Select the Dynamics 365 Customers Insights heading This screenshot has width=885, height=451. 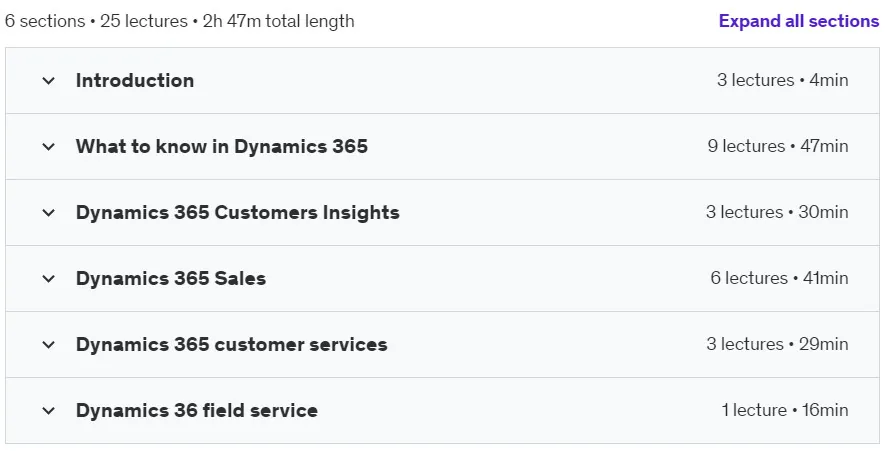[x=238, y=212]
